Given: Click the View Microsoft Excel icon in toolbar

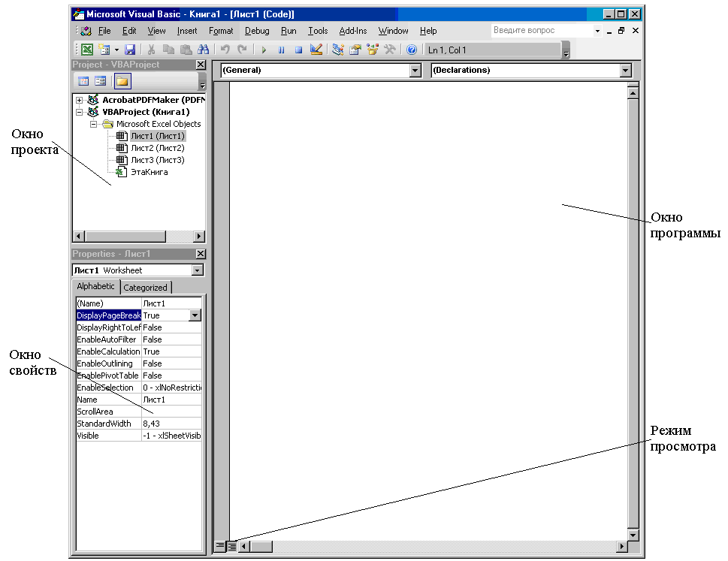Looking at the screenshot, I should pyautogui.click(x=87, y=50).
